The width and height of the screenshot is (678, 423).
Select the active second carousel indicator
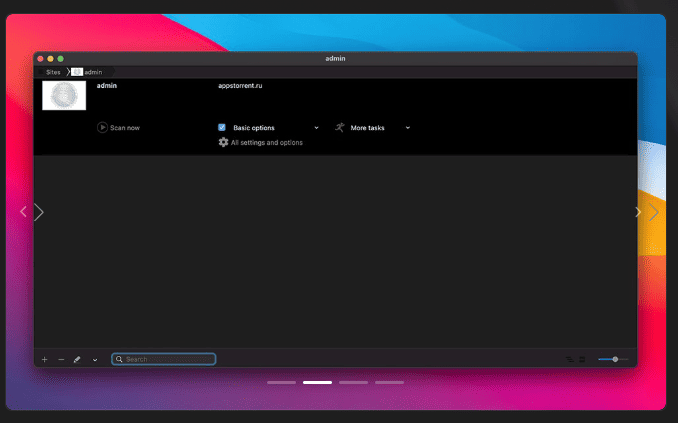click(317, 382)
